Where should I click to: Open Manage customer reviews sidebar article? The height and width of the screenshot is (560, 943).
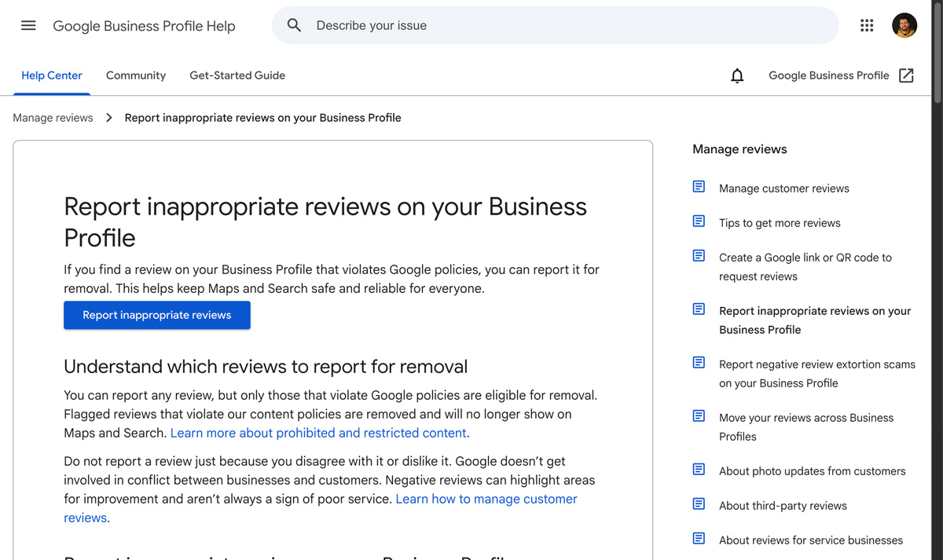coord(784,188)
